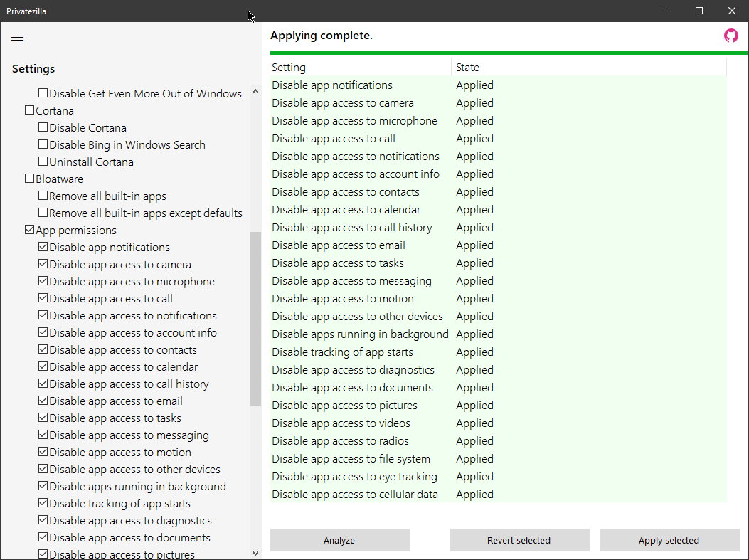Tick Remove all built-in apps checkbox
This screenshot has height=560, width=749.
43,196
